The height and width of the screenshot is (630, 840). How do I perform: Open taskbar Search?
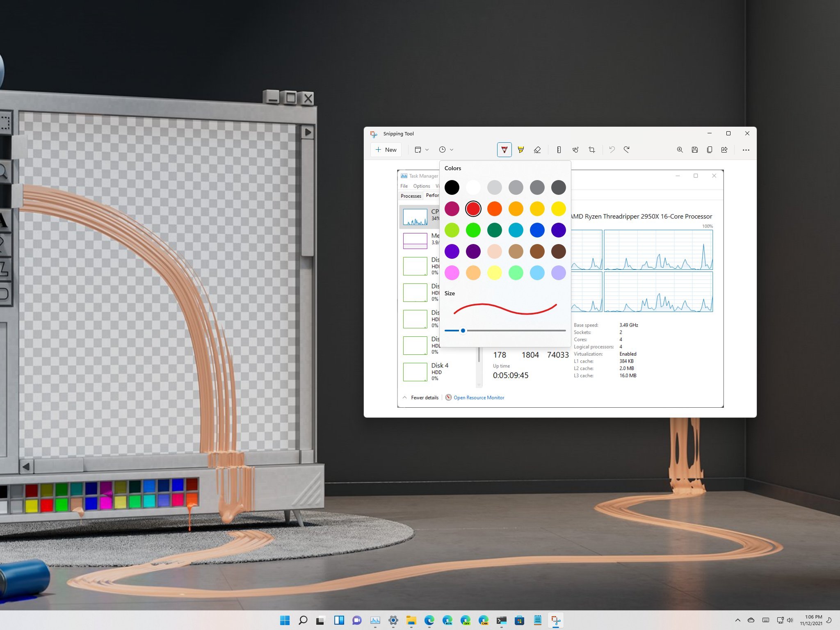(x=303, y=620)
